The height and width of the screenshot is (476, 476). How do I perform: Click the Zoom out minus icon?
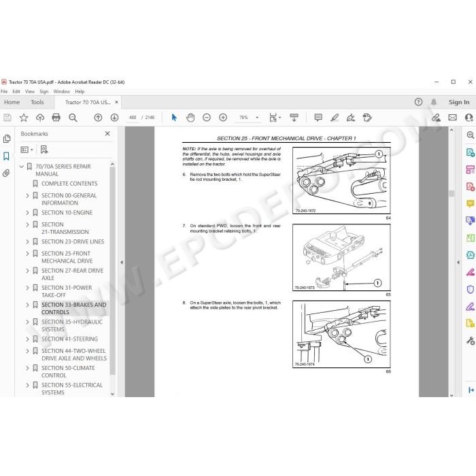coord(207,118)
